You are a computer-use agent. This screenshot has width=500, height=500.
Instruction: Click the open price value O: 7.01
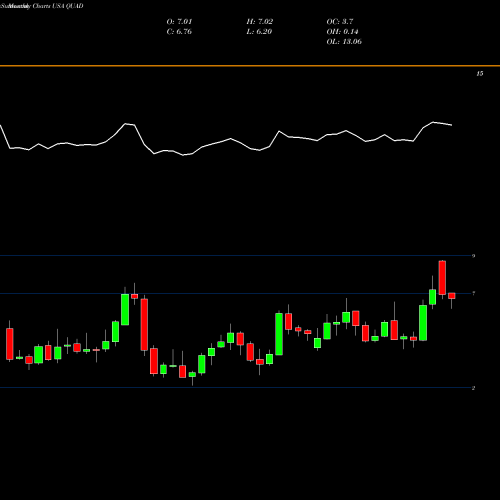tap(179, 22)
